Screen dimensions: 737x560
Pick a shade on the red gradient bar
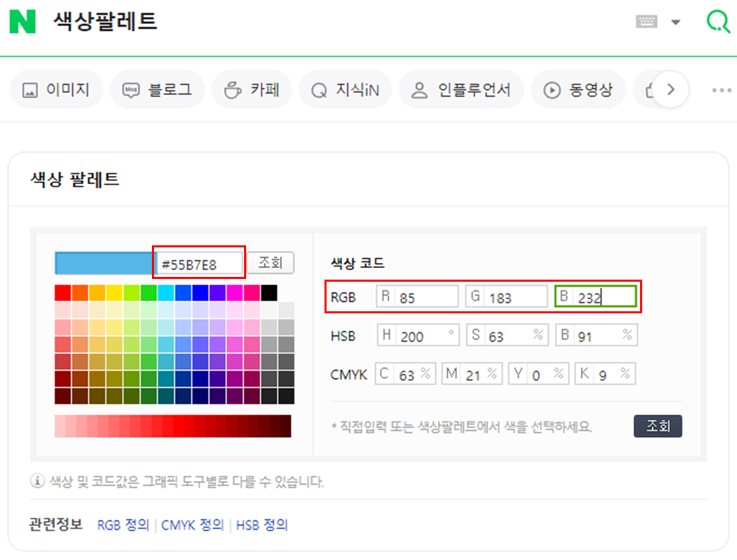coord(173,425)
